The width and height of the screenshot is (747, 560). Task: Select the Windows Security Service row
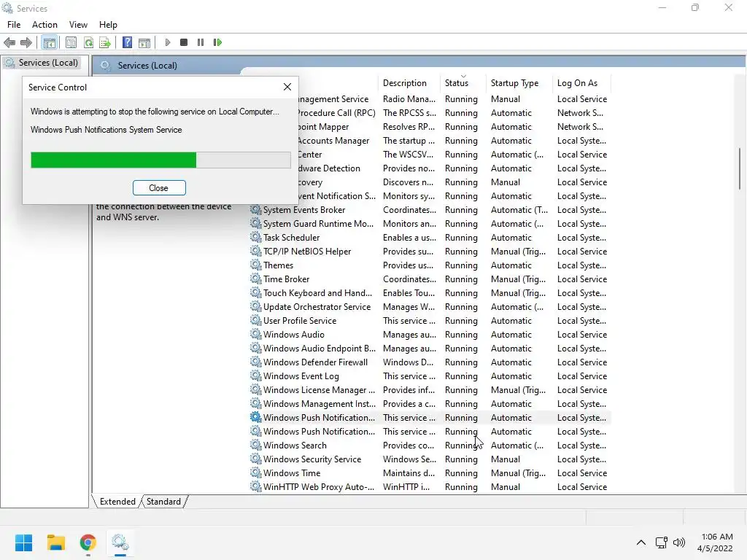click(430, 459)
